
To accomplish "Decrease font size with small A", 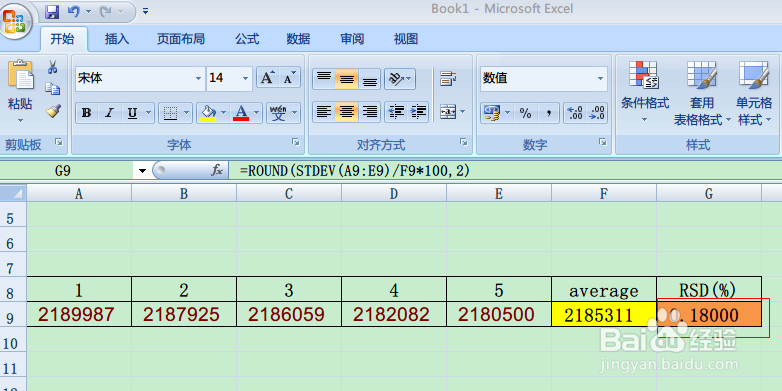I will (290, 78).
